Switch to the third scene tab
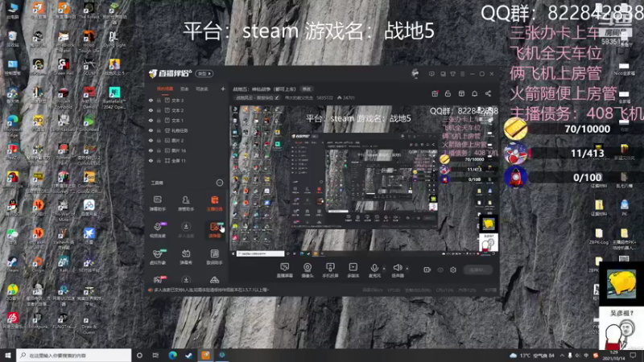This screenshot has width=644, height=362. 202,88
